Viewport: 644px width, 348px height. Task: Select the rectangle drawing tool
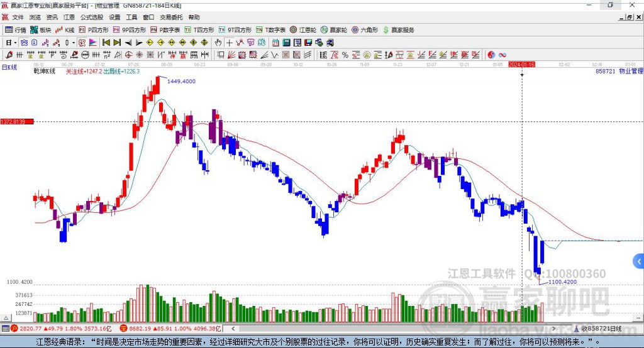point(221,55)
